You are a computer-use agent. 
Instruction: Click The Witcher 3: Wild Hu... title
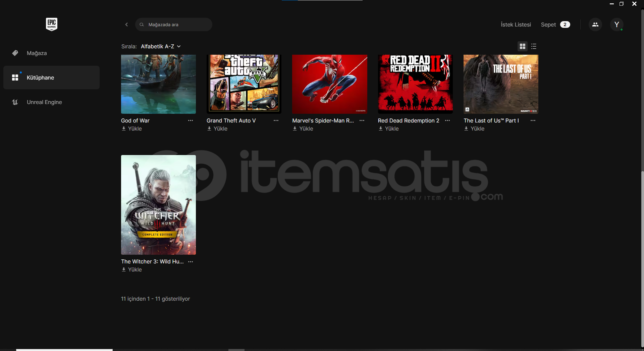point(152,261)
